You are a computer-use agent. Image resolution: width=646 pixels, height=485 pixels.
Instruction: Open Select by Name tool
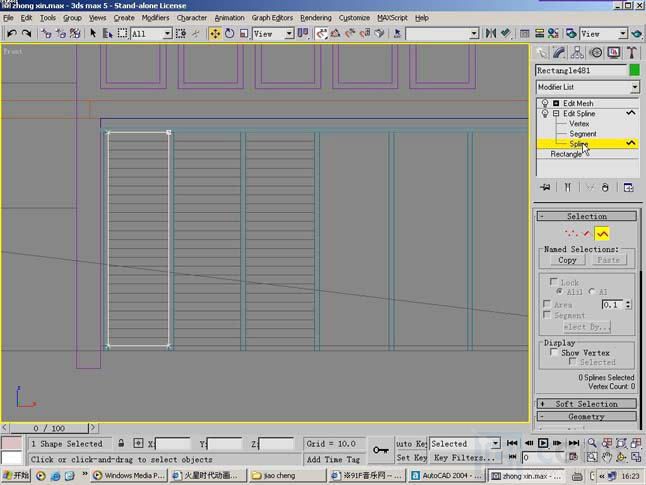(108, 33)
